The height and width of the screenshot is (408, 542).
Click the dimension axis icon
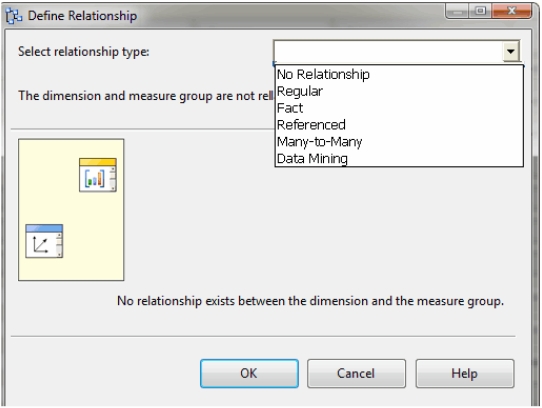(44, 241)
